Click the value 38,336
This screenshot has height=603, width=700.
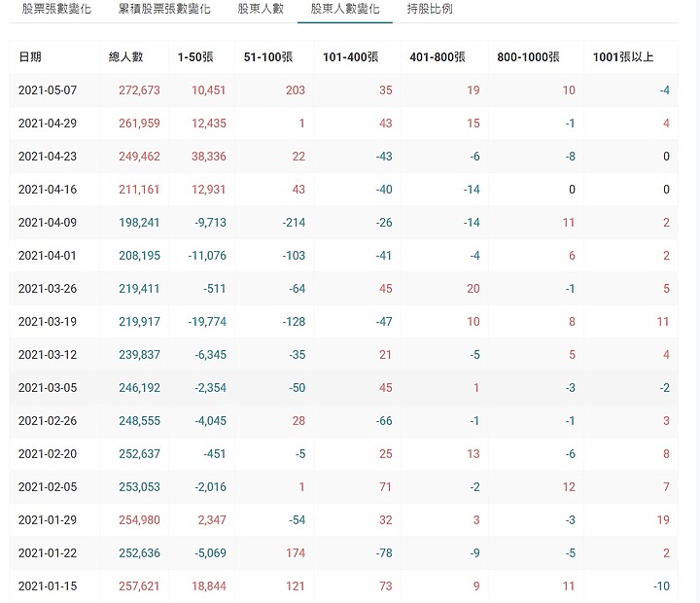(x=208, y=157)
